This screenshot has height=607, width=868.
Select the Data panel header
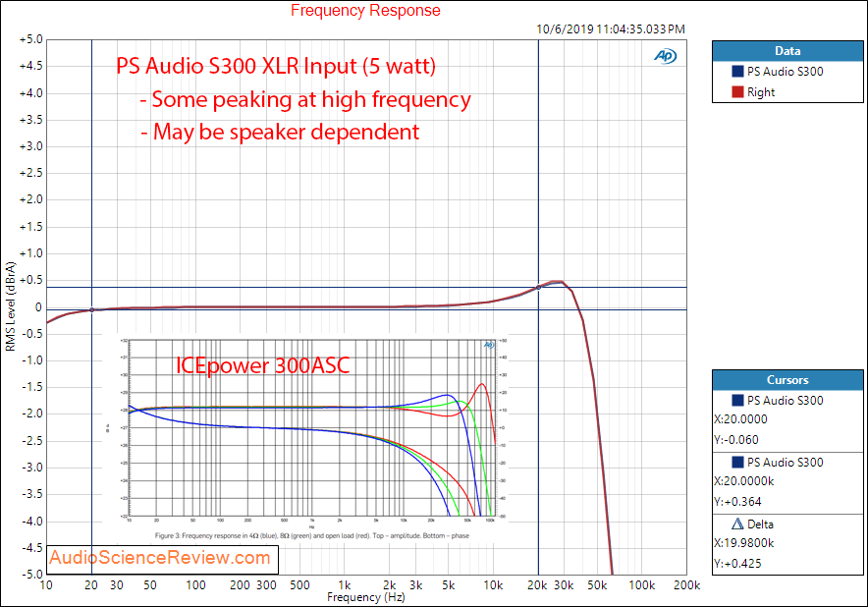(787, 51)
